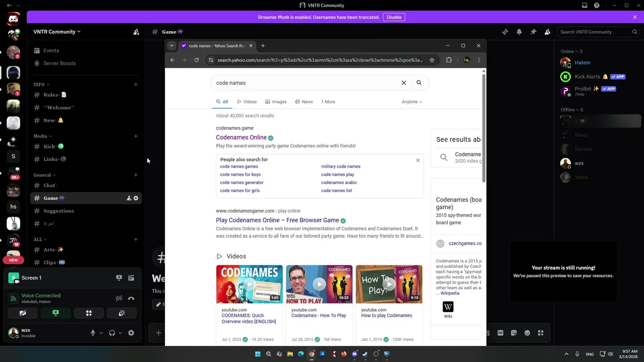The width and height of the screenshot is (644, 362).
Task: Open czechgames.com link in side panel
Action: pos(465,243)
